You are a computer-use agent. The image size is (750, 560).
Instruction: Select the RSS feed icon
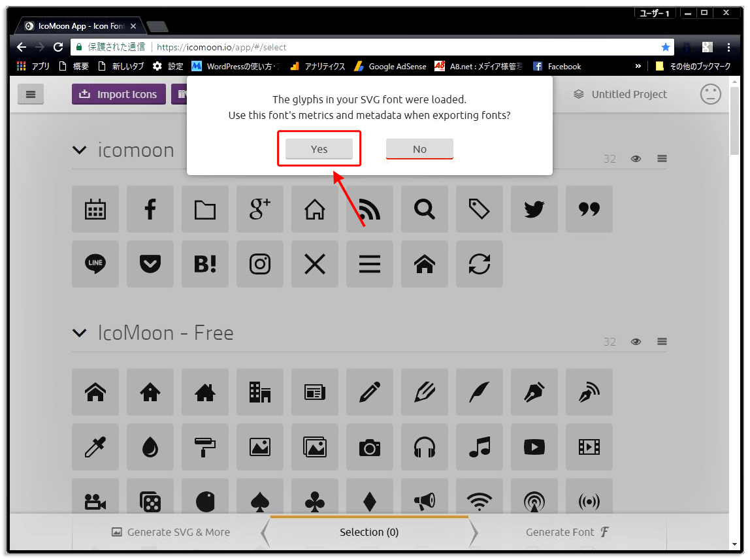click(x=370, y=209)
